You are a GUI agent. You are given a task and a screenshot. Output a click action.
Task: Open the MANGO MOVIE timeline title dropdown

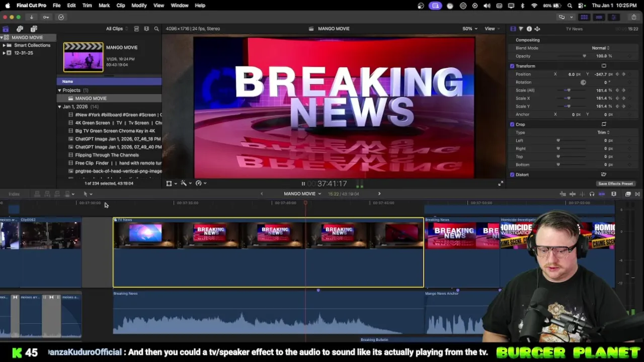302,194
